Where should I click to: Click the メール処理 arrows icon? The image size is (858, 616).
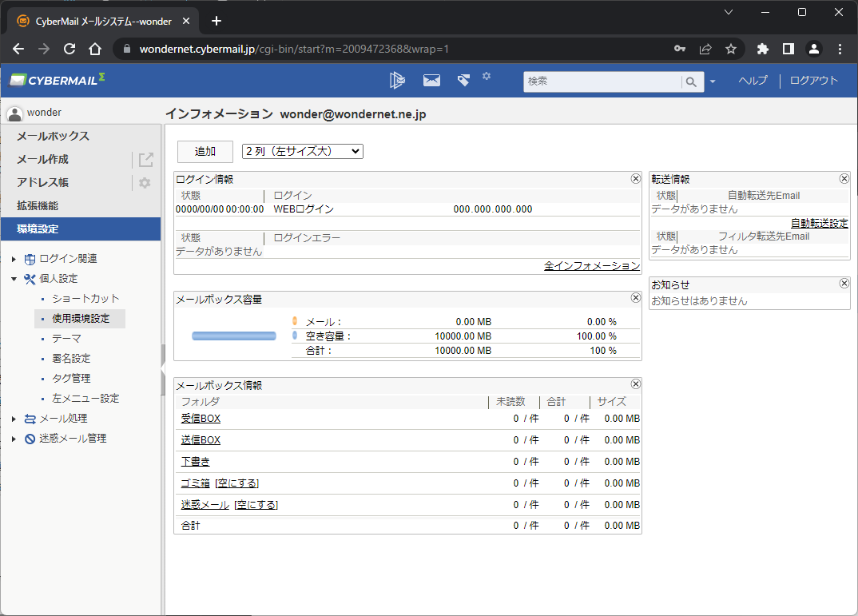[x=30, y=419]
